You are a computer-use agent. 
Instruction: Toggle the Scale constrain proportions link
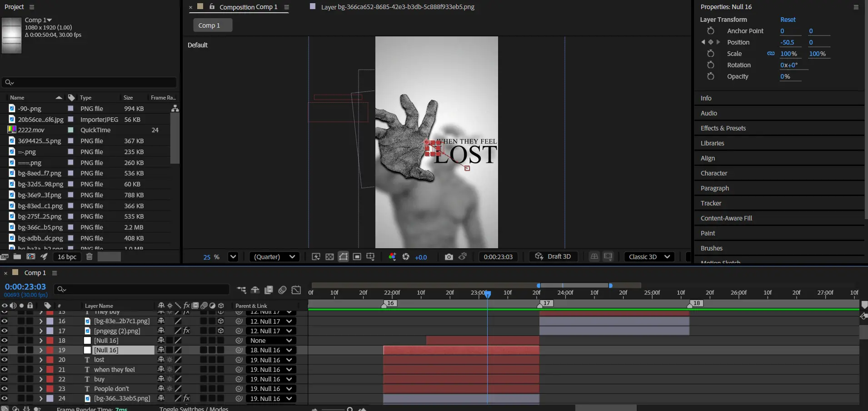pos(771,54)
